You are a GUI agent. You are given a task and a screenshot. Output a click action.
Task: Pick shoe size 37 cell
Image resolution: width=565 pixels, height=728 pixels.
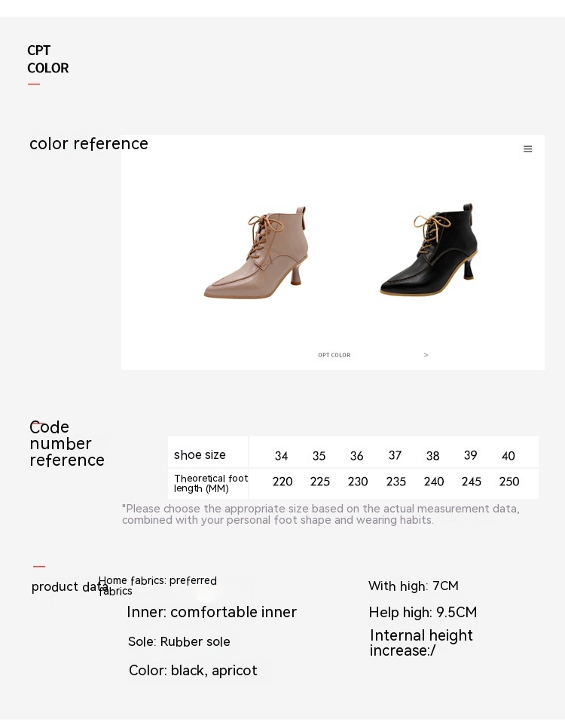pyautogui.click(x=395, y=455)
